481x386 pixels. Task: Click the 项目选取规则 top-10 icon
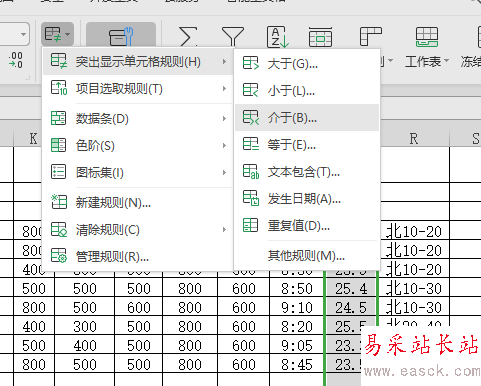click(x=59, y=88)
